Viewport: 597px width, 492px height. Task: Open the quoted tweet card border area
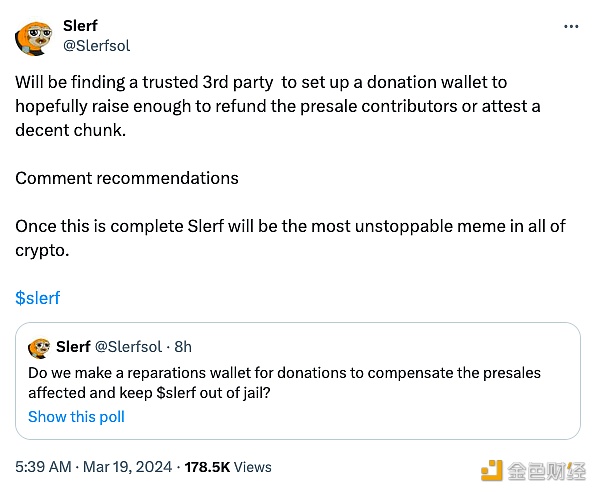[x=298, y=381]
